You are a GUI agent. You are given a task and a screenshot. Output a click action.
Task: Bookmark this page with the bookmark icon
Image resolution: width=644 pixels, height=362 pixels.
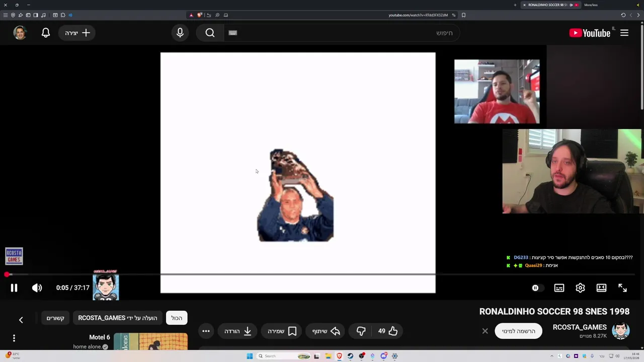pos(463,15)
